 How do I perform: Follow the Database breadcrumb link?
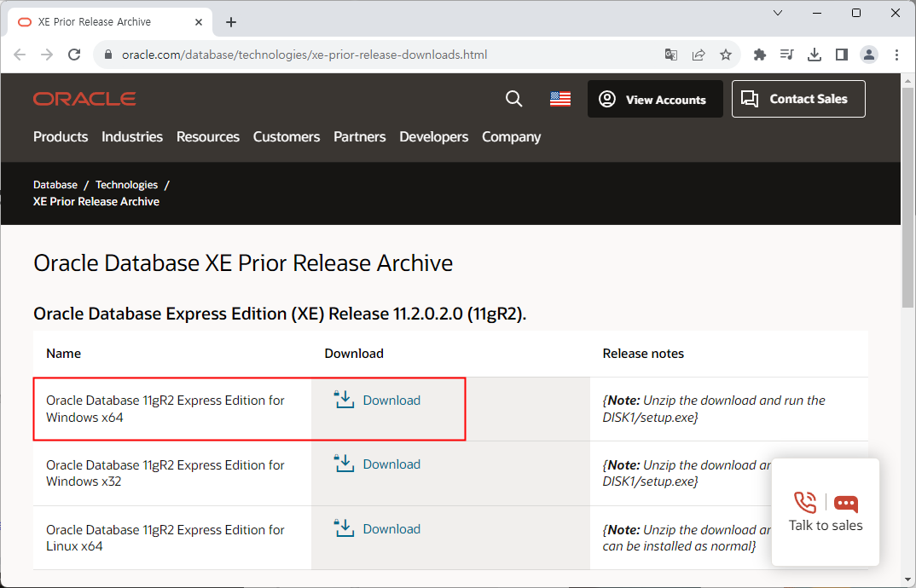[55, 185]
